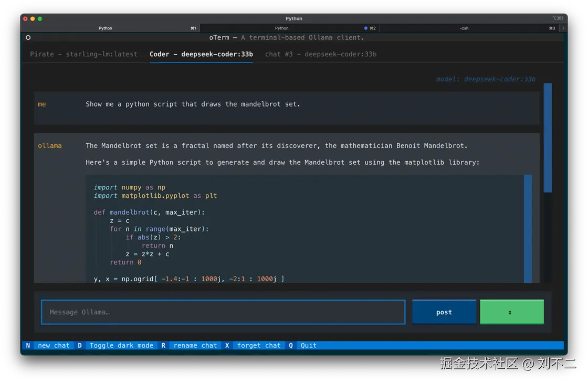588x382 pixels.
Task: Click new chat in footer bar
Action: click(x=54, y=346)
